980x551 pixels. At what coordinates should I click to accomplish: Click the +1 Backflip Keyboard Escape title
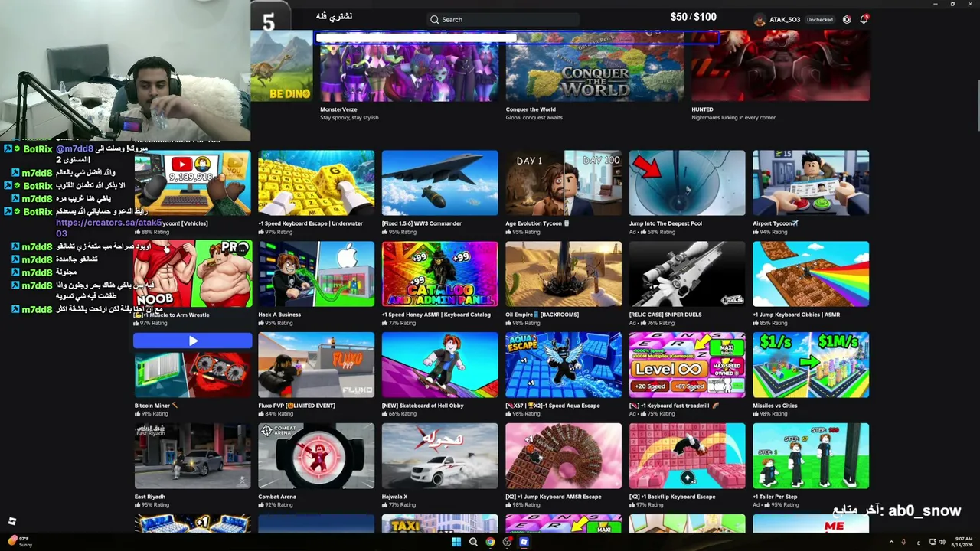[672, 497]
